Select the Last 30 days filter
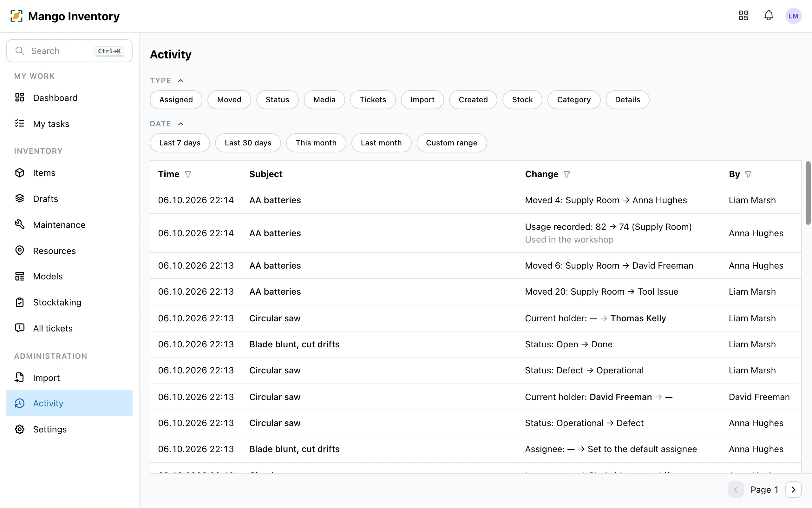The width and height of the screenshot is (812, 508). point(248,143)
